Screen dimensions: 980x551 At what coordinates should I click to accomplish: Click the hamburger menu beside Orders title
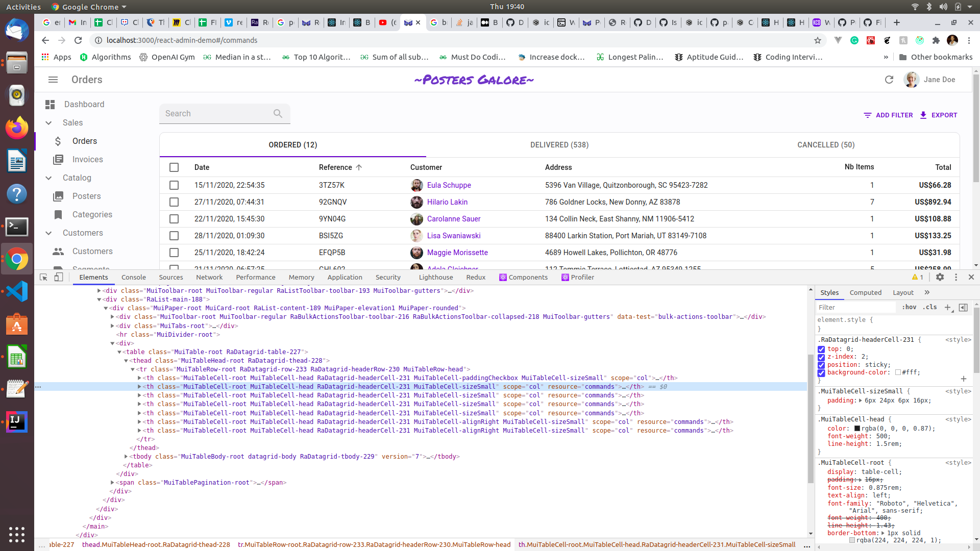[53, 80]
